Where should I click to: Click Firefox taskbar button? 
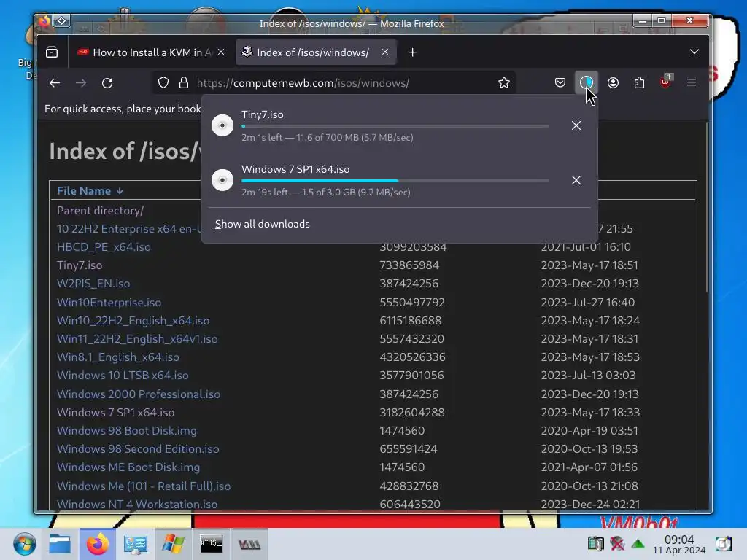coord(97,544)
